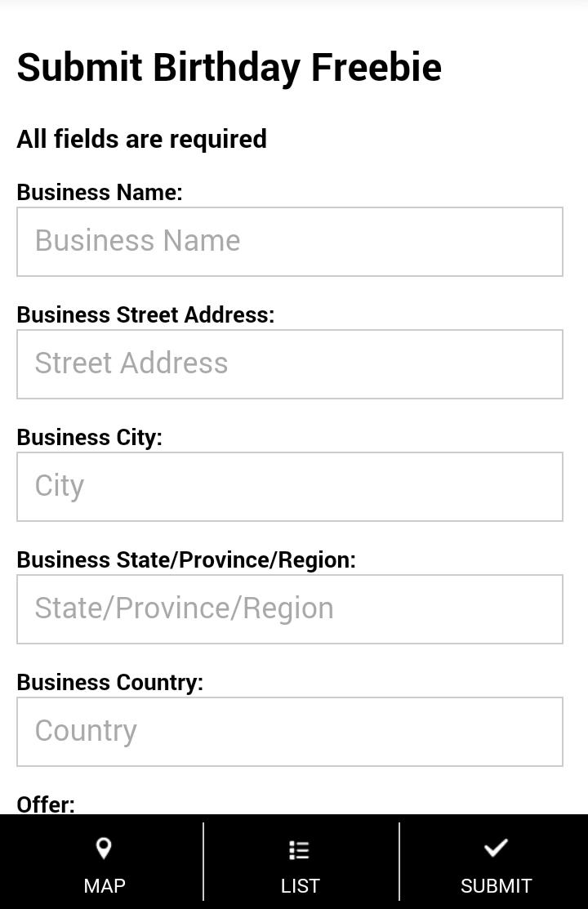Select the City text field
Screen dimensions: 588x909
point(290,487)
